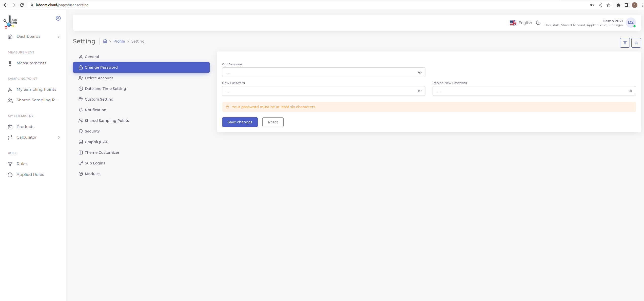Open Theme Customizer tab

141,153
